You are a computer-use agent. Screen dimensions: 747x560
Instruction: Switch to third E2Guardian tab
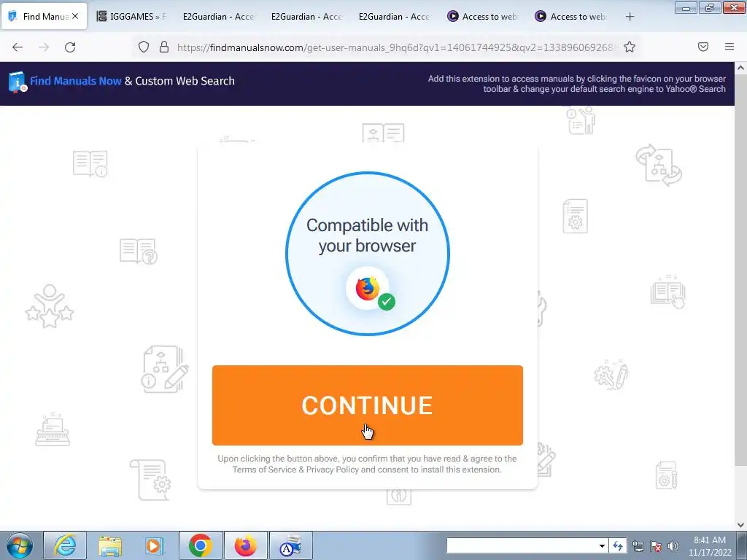pyautogui.click(x=393, y=17)
